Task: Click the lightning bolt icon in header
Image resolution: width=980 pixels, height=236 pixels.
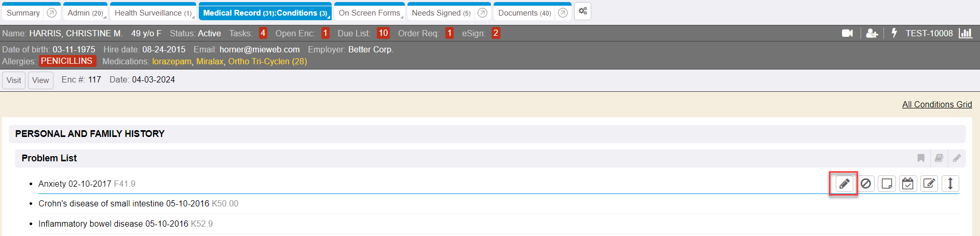Action: 894,33
